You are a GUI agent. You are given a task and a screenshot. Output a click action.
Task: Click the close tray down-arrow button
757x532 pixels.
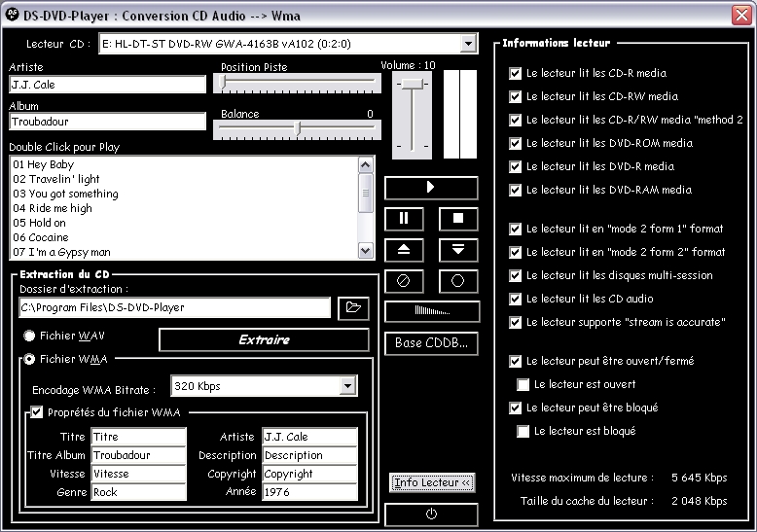[x=458, y=250]
